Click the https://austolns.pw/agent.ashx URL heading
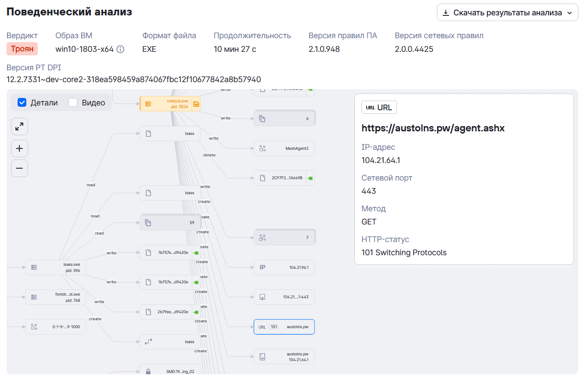 [x=433, y=128]
